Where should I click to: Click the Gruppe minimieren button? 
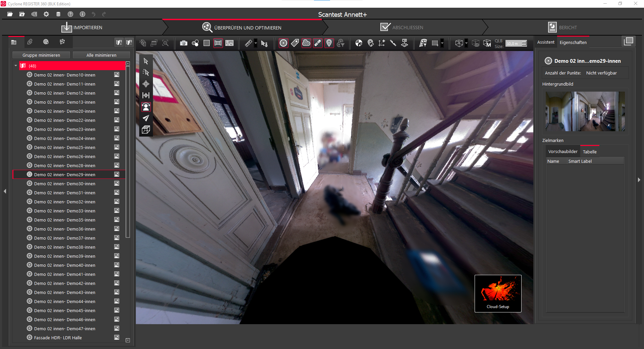tap(41, 55)
